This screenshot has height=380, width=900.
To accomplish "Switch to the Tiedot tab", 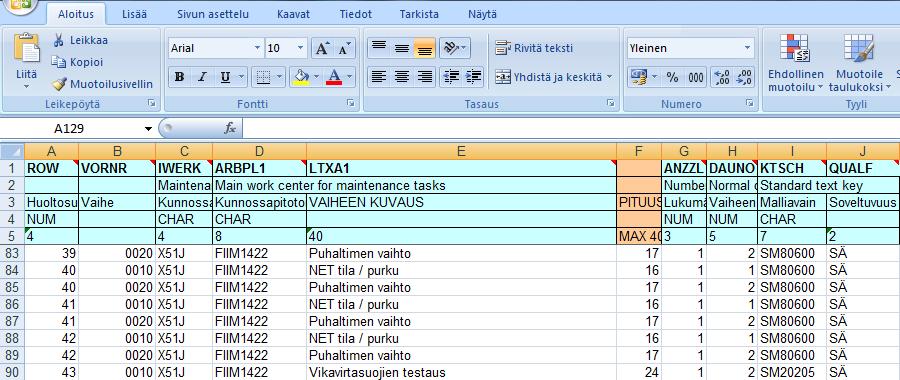I will [x=355, y=14].
